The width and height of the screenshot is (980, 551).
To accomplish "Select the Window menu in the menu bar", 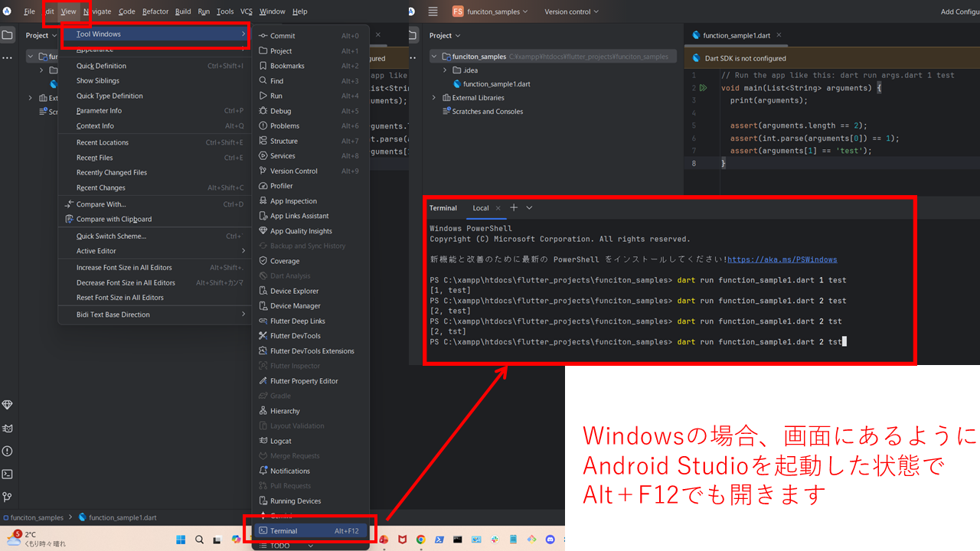I will [272, 11].
